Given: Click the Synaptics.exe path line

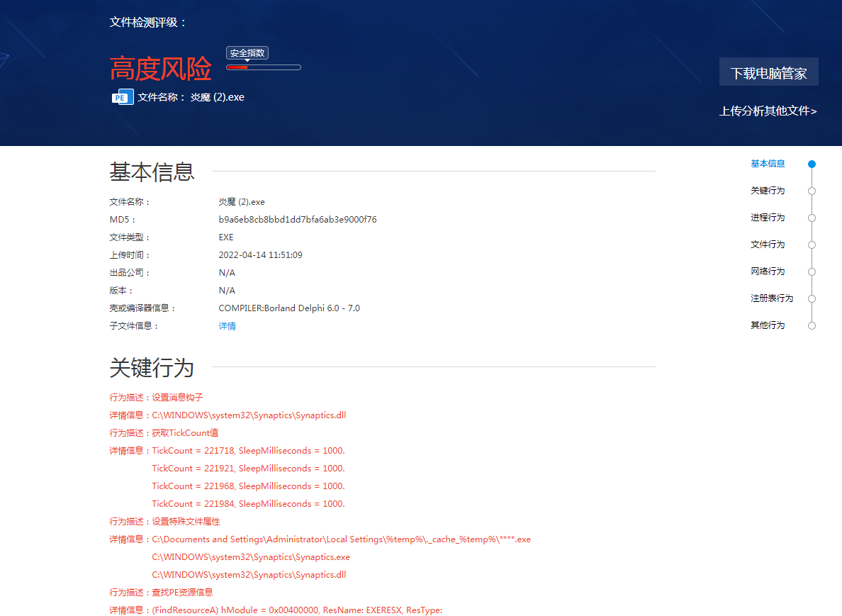Looking at the screenshot, I should 251,557.
